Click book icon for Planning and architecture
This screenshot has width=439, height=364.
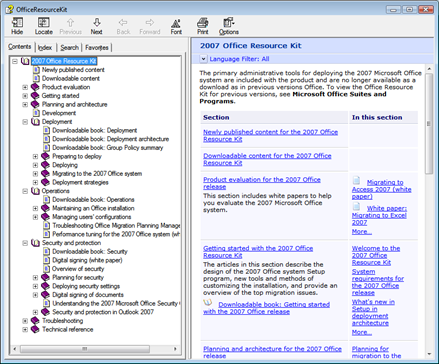click(x=35, y=104)
